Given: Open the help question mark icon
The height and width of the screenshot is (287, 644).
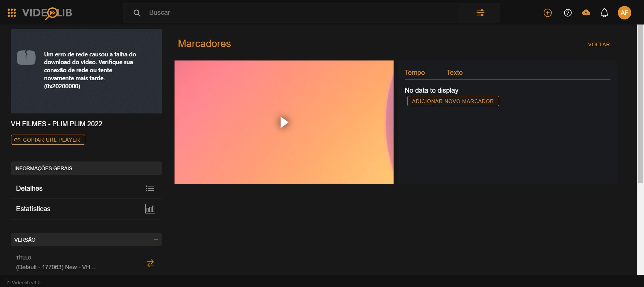Looking at the screenshot, I should pyautogui.click(x=568, y=13).
